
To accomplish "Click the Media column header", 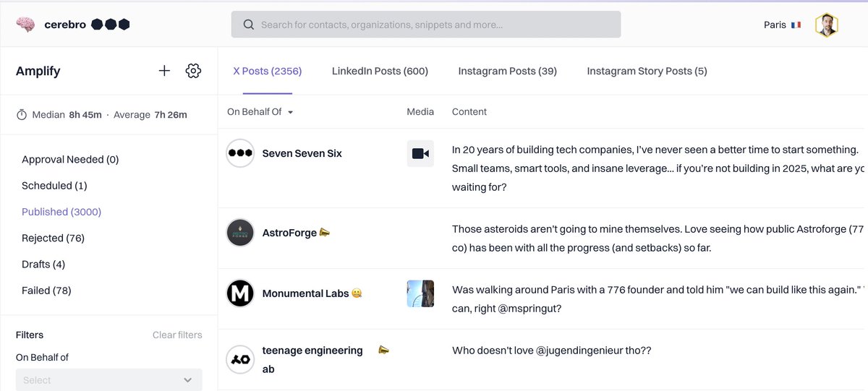I will click(x=420, y=112).
